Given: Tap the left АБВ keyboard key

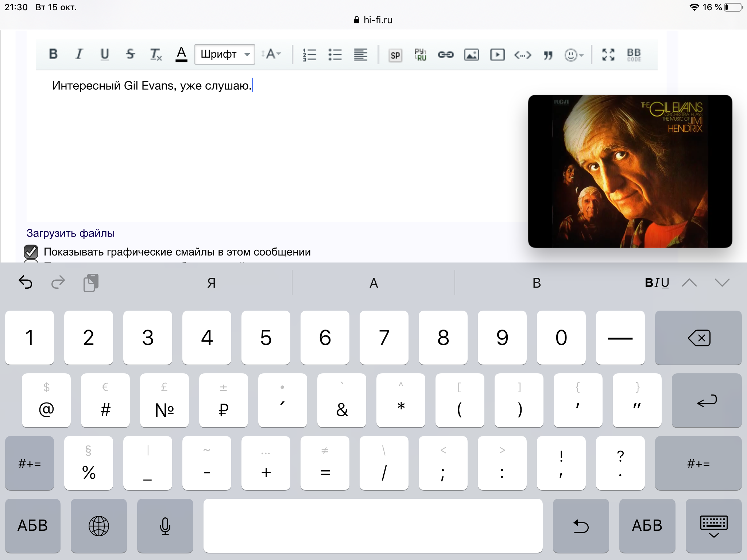Looking at the screenshot, I should coord(33,525).
